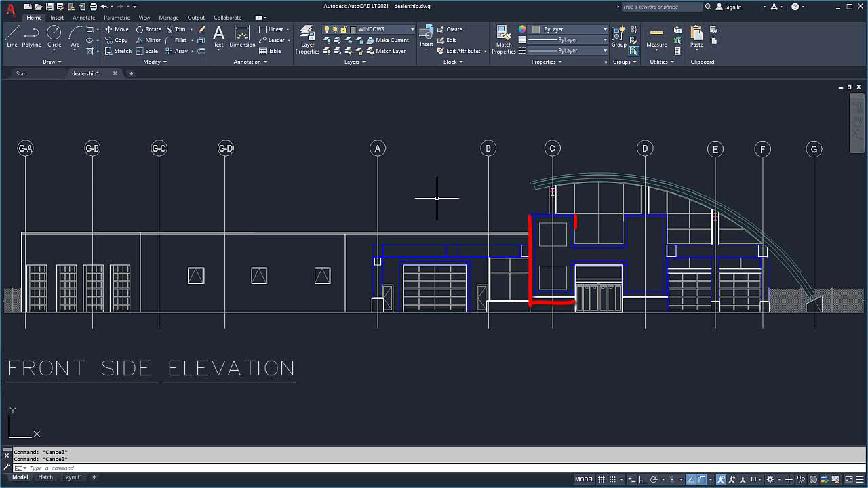Activate the Array command
868x488 pixels.
(x=177, y=51)
